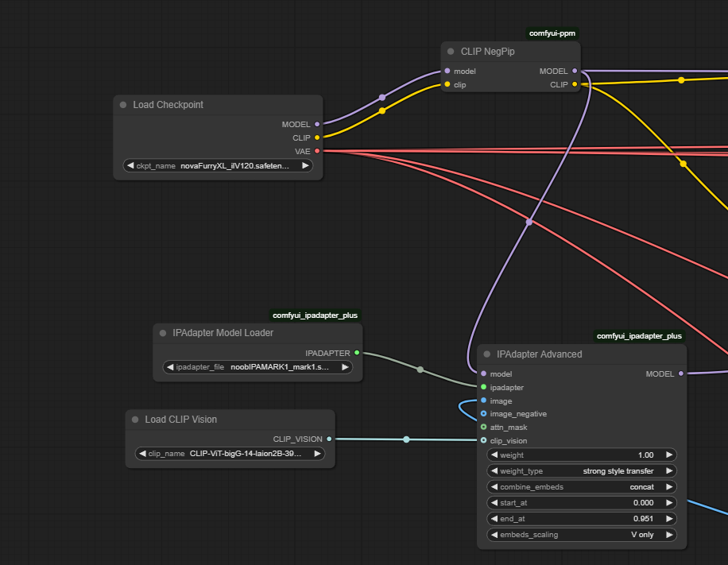Click the CLIP output slot on CLIP NegPip
Viewport: 728px width, 565px height.
point(575,84)
